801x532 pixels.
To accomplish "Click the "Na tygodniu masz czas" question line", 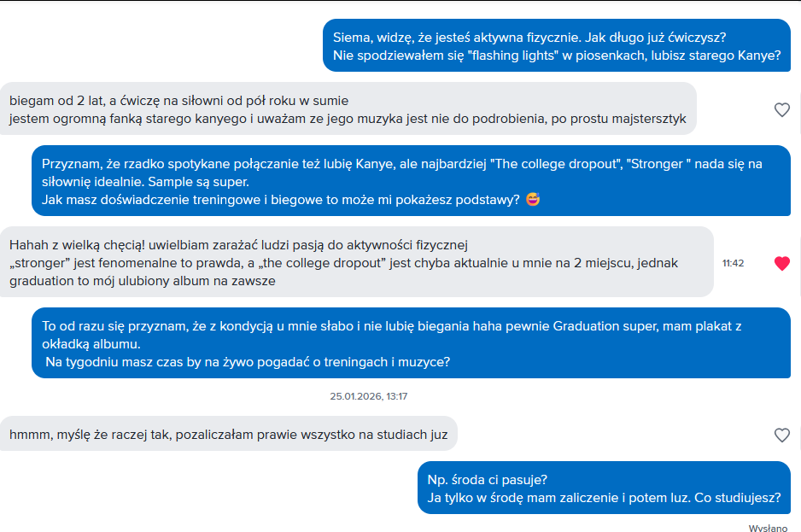I will click(x=248, y=362).
